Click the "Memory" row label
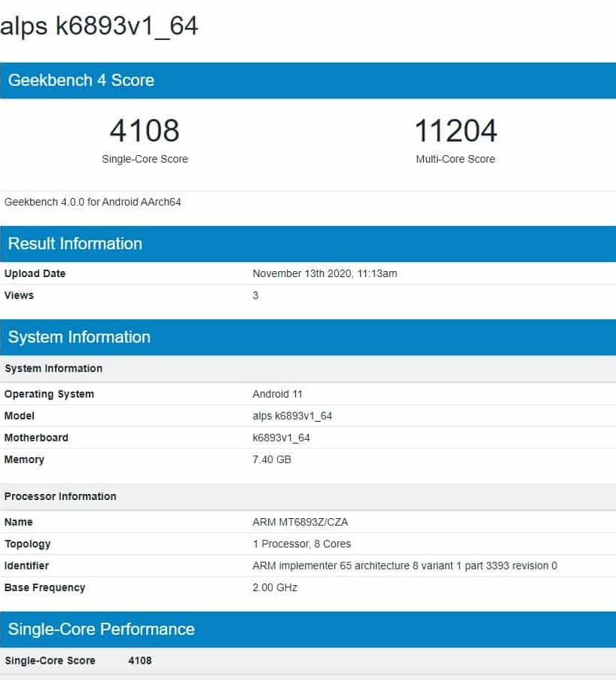Screen dimensions: 616x680 pyautogui.click(x=24, y=459)
